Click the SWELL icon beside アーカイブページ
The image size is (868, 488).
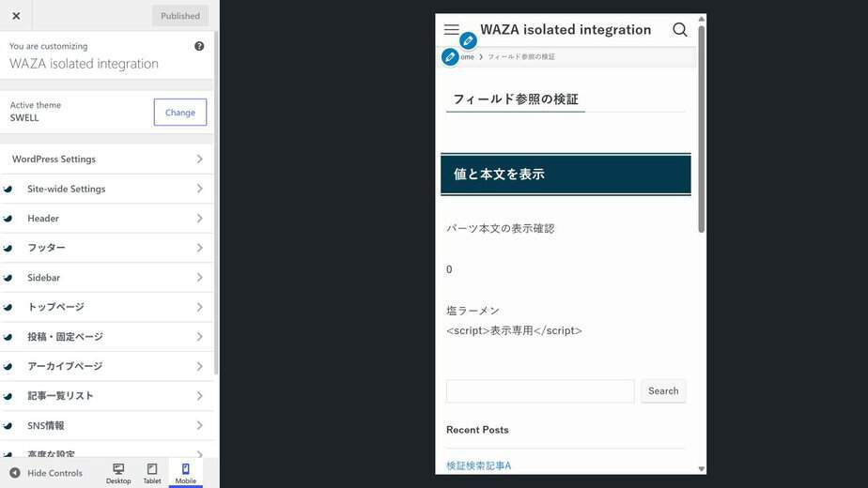[8, 366]
